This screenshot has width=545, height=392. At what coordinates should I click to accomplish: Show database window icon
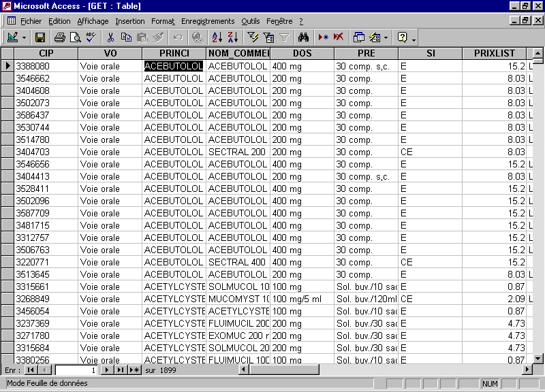[359, 37]
